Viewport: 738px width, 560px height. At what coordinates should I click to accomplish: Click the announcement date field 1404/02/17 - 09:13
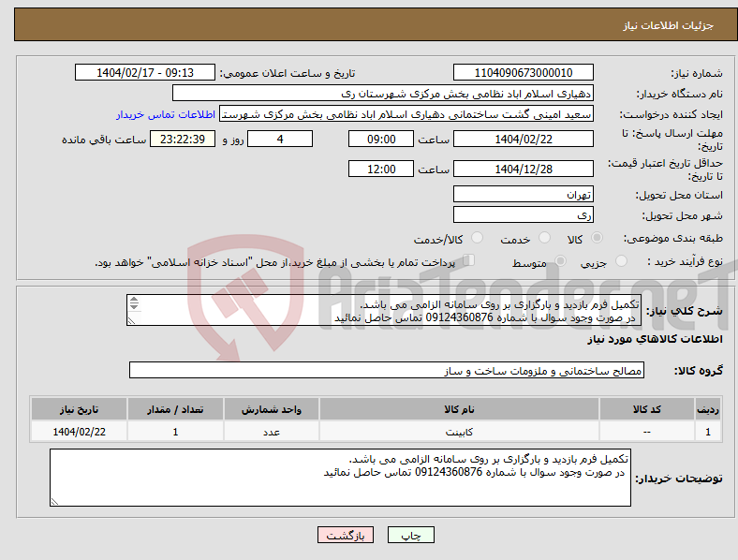click(x=145, y=72)
